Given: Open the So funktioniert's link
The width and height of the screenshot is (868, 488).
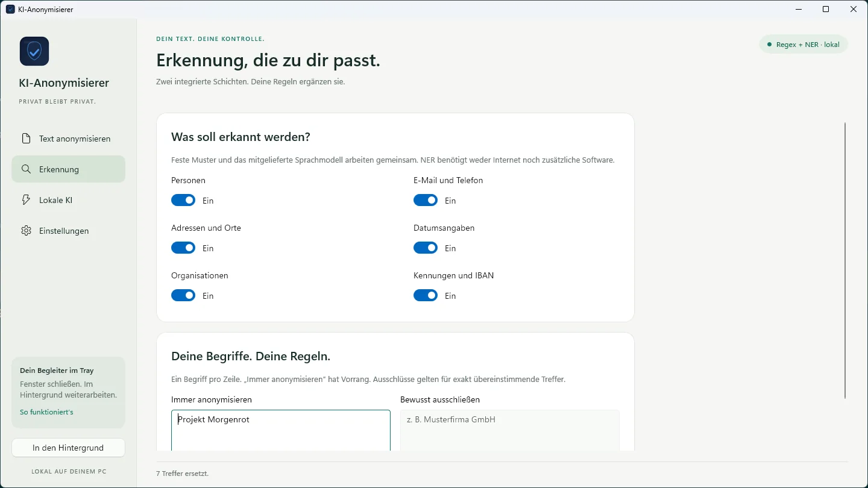Looking at the screenshot, I should [x=46, y=412].
